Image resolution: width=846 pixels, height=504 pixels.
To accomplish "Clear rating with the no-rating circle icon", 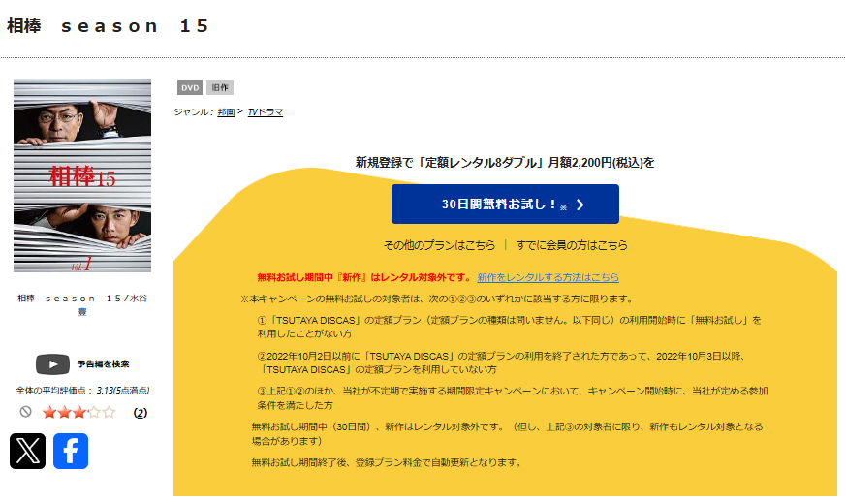I will coord(25,412).
